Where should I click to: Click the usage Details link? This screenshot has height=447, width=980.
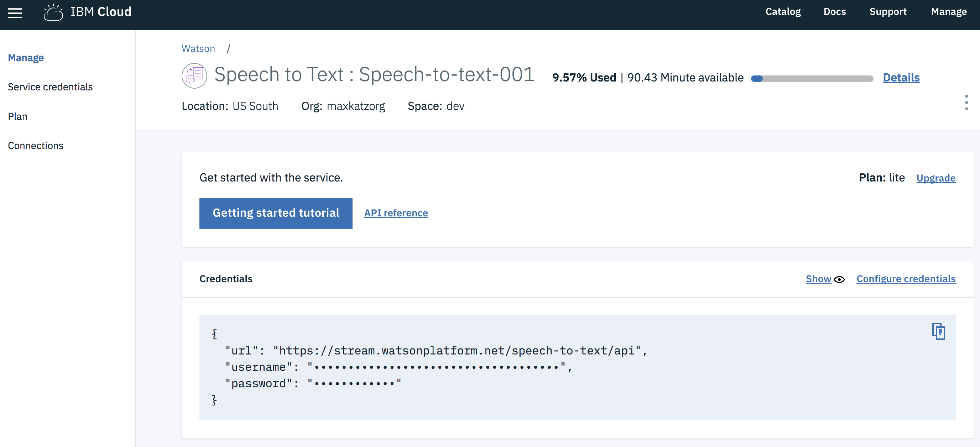(x=901, y=78)
